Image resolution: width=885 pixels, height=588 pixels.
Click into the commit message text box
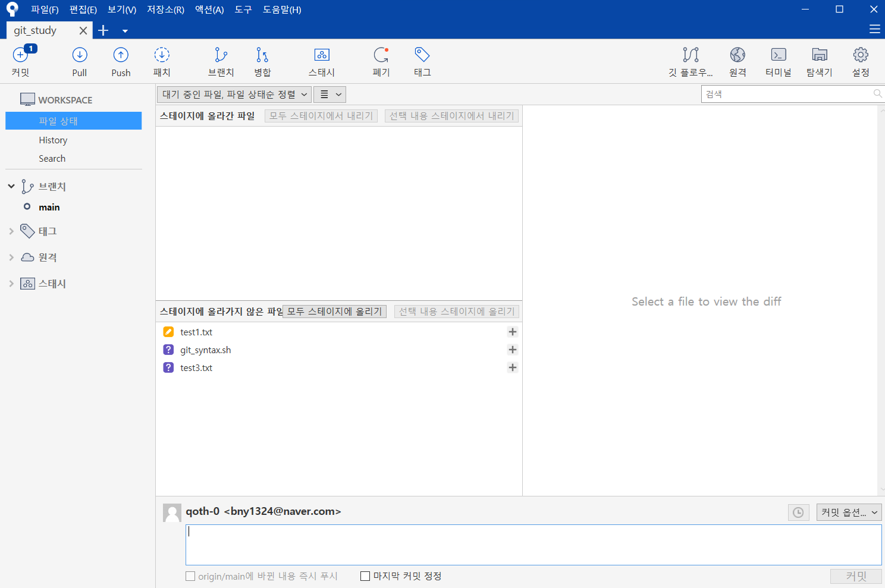[533, 545]
